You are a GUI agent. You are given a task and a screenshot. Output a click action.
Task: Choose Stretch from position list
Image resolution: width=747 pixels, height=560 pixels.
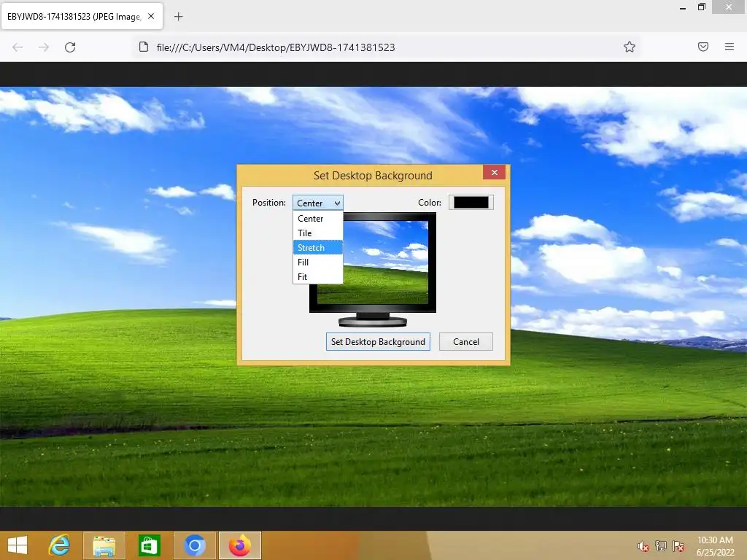[318, 248]
